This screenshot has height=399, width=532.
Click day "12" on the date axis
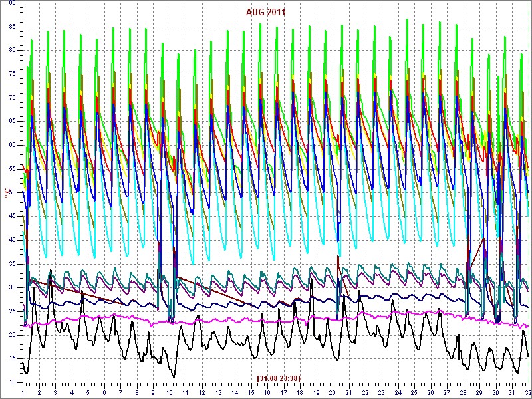[x=202, y=392]
